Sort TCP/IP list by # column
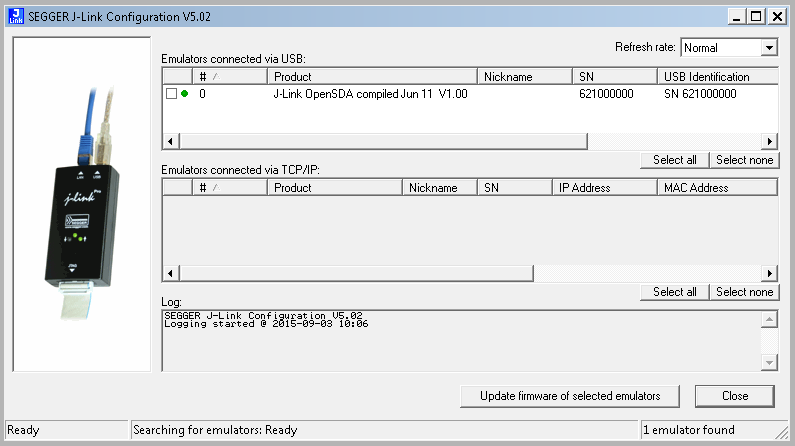 (230, 188)
